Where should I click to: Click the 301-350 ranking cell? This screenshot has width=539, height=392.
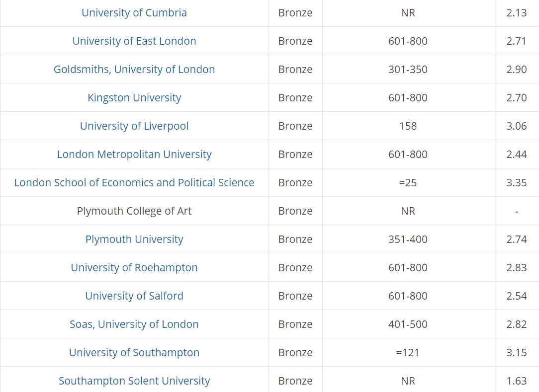click(408, 70)
